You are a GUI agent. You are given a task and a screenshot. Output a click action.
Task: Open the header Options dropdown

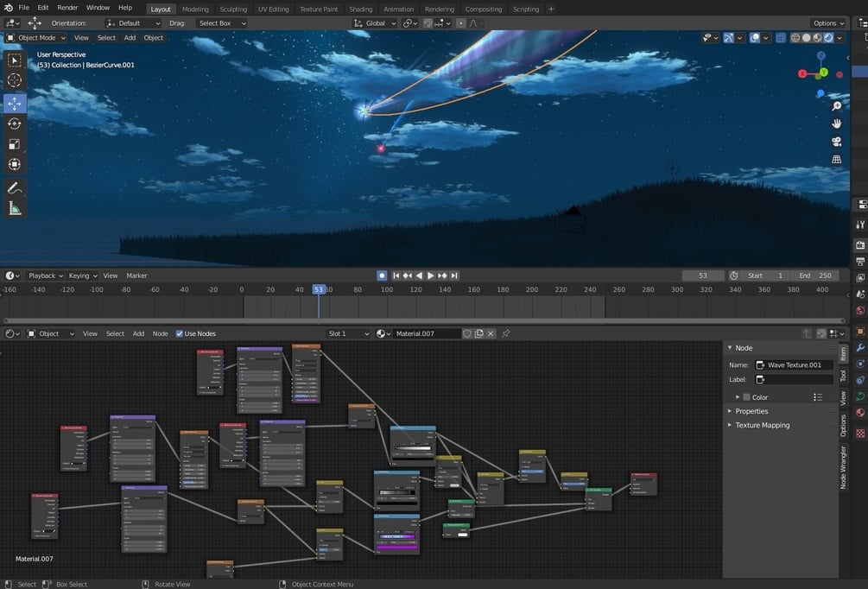click(828, 23)
